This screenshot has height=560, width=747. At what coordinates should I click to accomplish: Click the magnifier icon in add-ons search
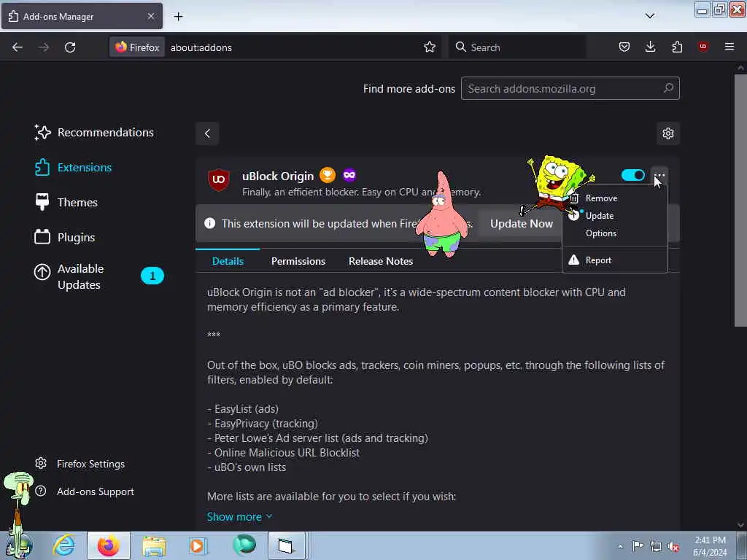coord(668,88)
